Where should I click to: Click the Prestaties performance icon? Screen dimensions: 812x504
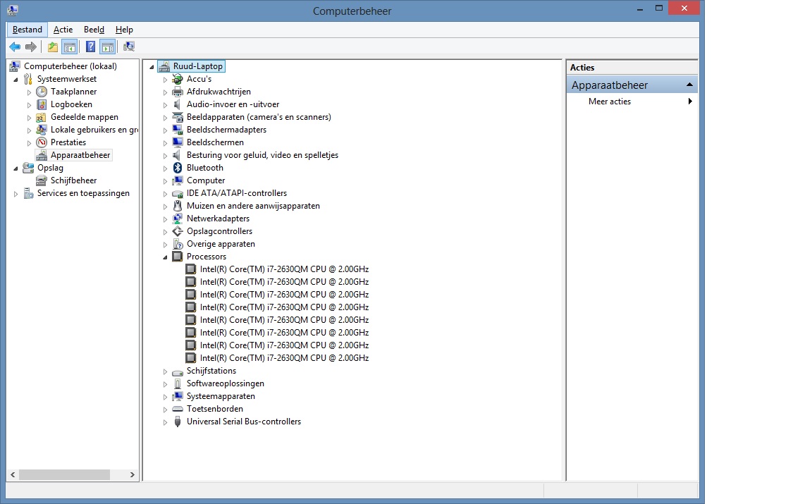(42, 142)
